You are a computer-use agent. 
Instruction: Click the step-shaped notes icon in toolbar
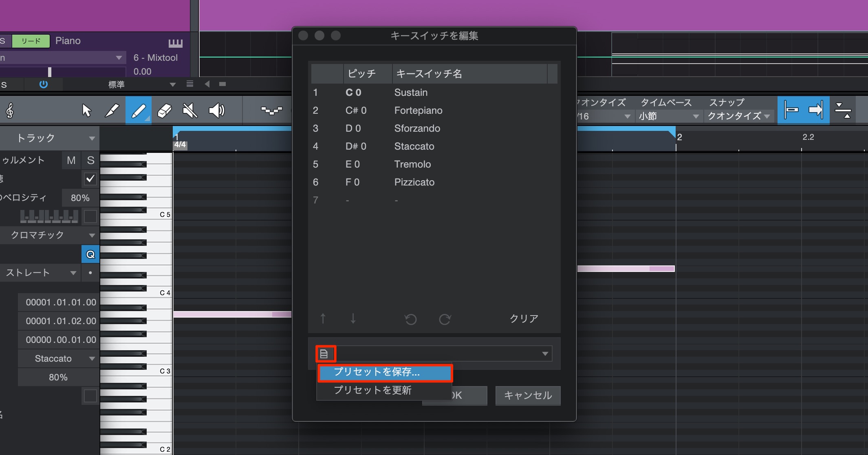pyautogui.click(x=271, y=110)
